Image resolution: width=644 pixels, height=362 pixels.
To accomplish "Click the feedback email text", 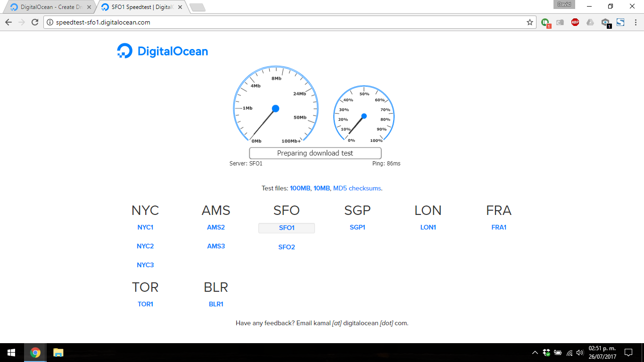I will (322, 323).
